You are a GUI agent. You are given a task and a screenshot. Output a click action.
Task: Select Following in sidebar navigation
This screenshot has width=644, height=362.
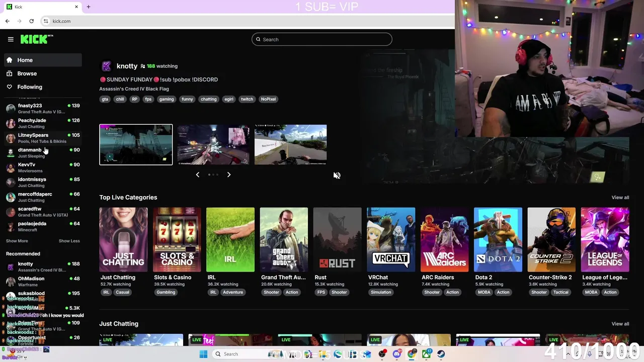43,87
